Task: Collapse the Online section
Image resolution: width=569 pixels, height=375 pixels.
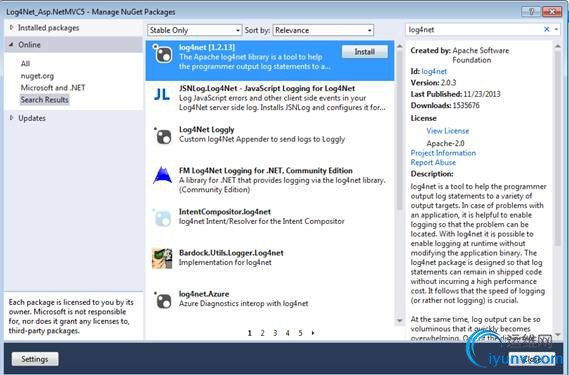Action: [11, 45]
